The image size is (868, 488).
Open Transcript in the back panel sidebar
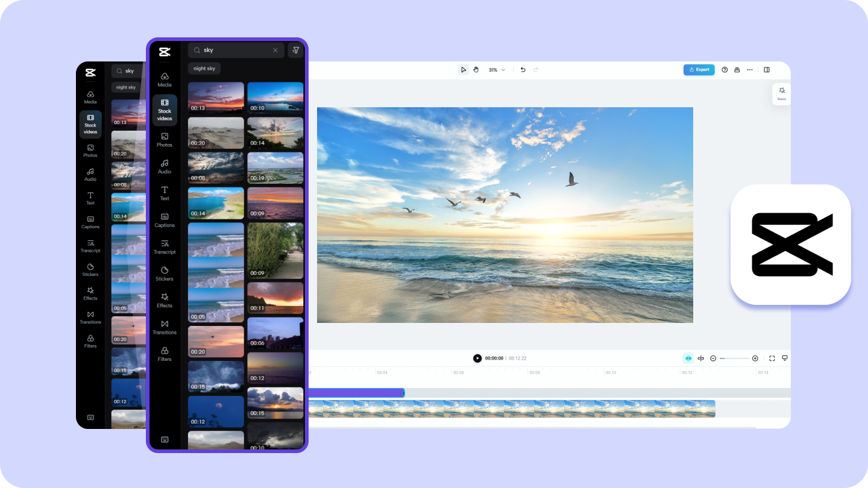[90, 246]
